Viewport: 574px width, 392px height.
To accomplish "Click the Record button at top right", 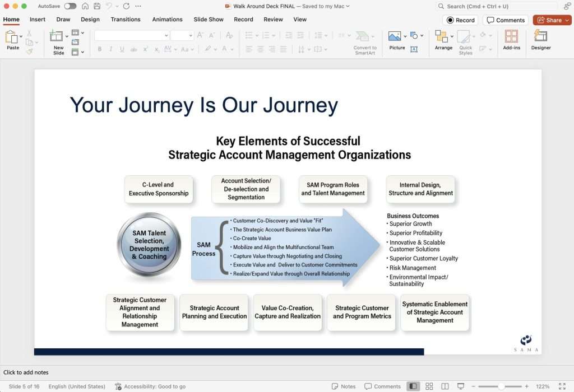I will click(460, 20).
